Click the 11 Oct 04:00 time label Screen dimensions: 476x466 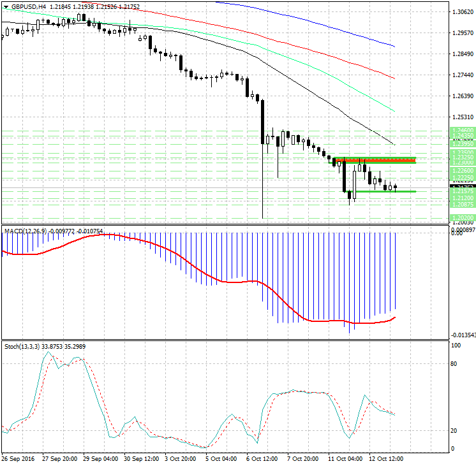pos(345,459)
